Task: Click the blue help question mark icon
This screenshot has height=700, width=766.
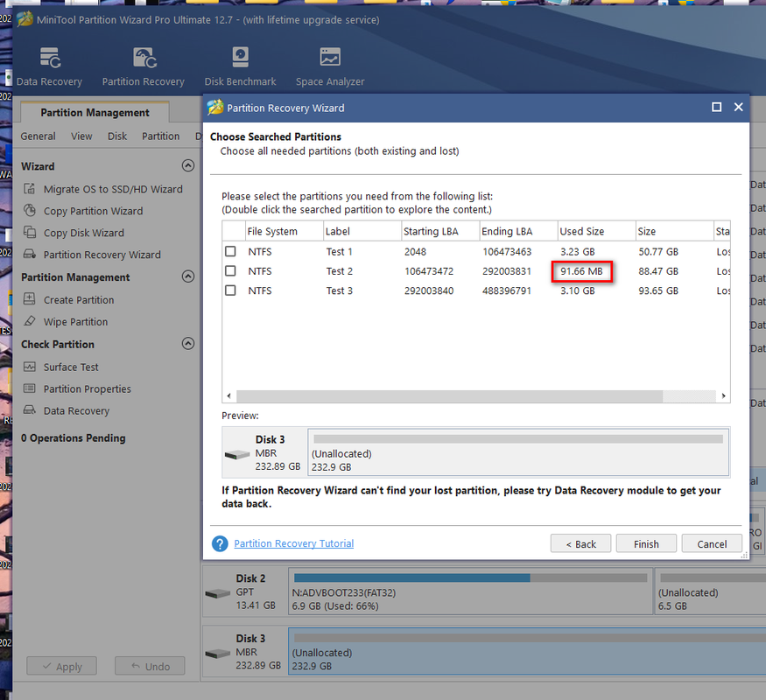Action: click(x=220, y=543)
